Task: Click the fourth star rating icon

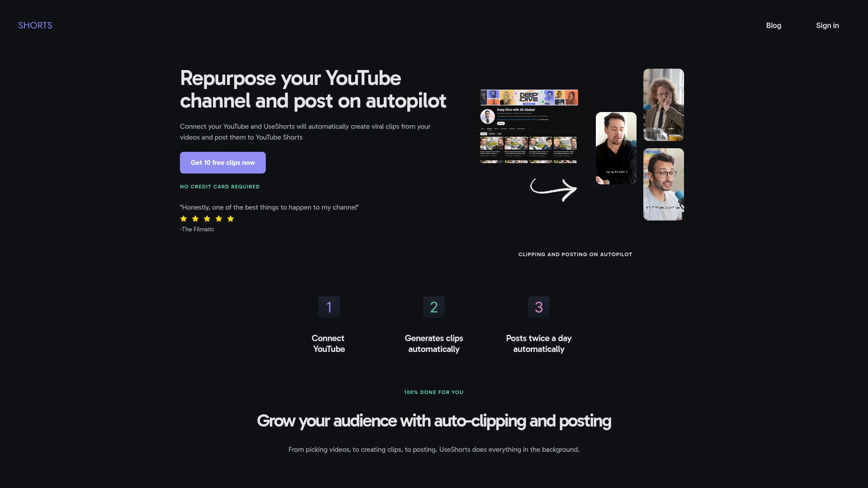Action: pos(219,219)
